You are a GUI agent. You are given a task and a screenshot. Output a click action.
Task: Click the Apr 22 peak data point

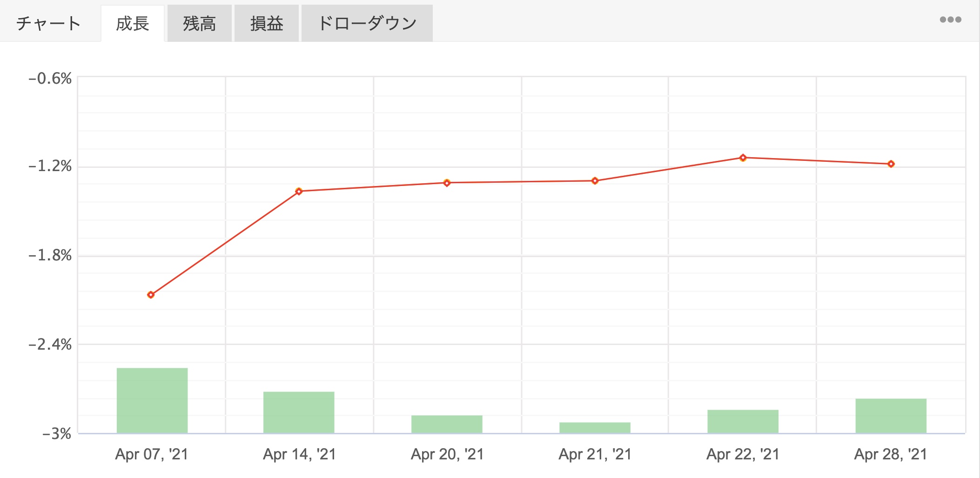[x=743, y=158]
